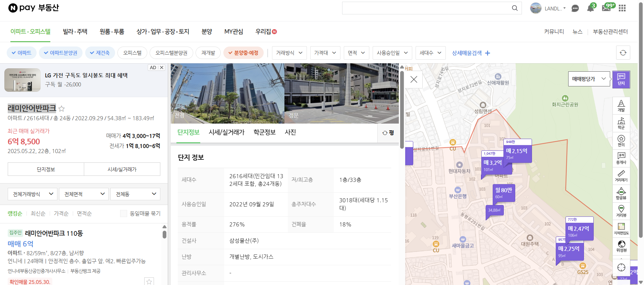Toggle the 분양중·예정 filter chip
The image size is (644, 285).
pyautogui.click(x=243, y=53)
